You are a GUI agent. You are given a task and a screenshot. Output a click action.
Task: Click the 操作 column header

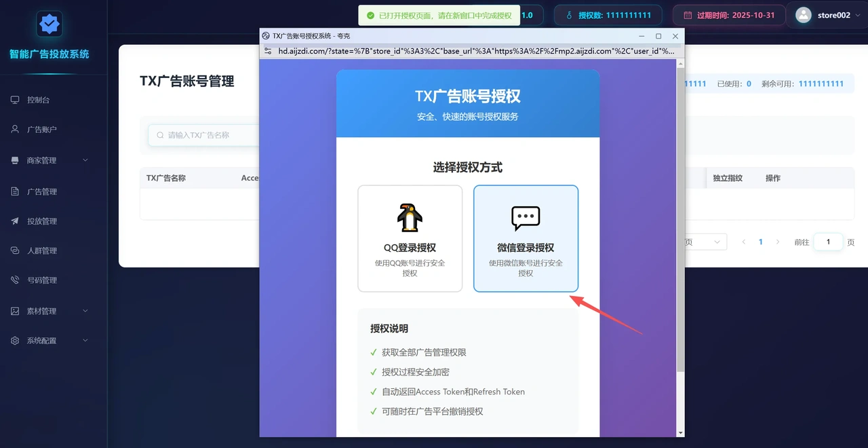(773, 178)
